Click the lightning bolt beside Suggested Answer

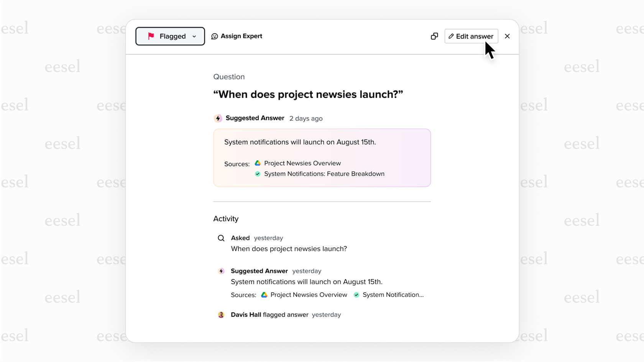coord(218,118)
